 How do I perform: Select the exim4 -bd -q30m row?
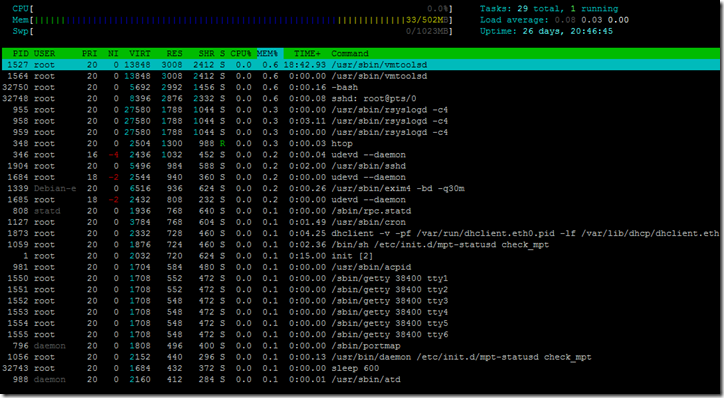[x=361, y=188]
